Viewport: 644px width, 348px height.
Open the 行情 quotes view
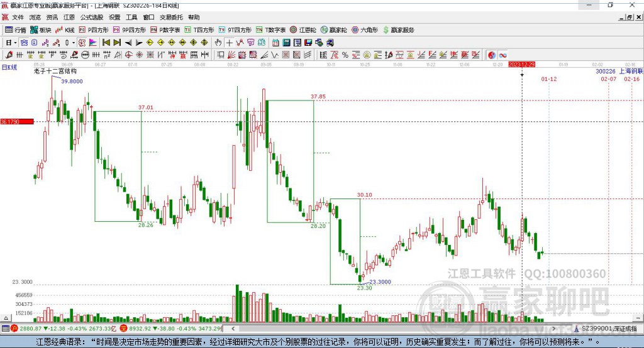pos(16,30)
